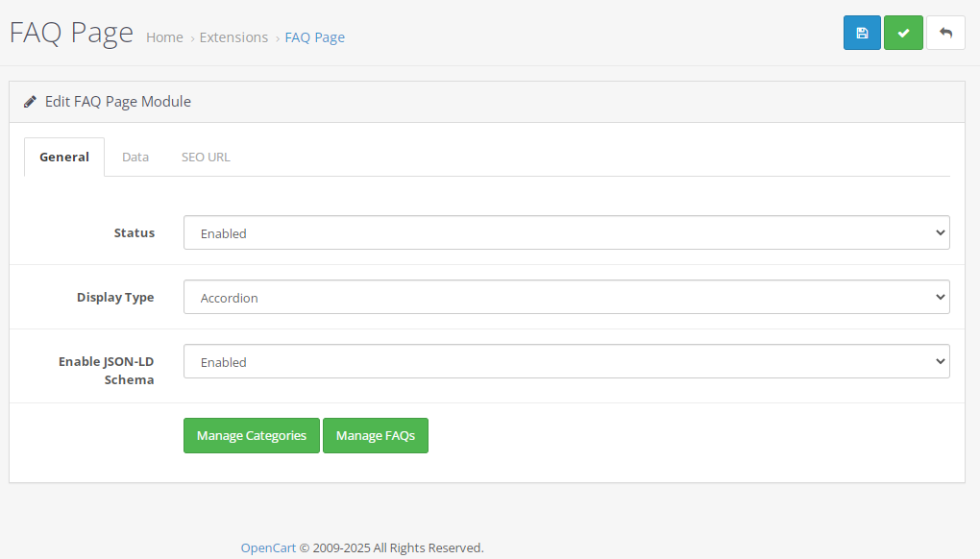980x559 pixels.
Task: Click the blue floppy-disk save icon
Action: tap(862, 33)
